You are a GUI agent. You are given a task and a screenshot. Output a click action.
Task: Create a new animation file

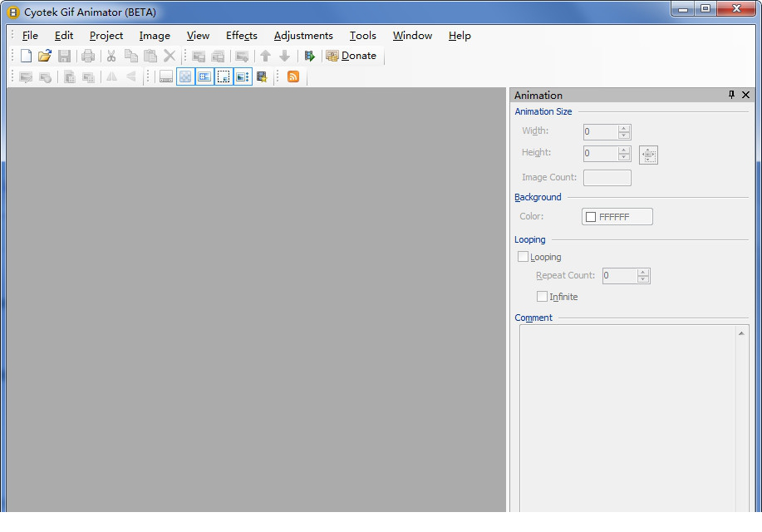(27, 56)
